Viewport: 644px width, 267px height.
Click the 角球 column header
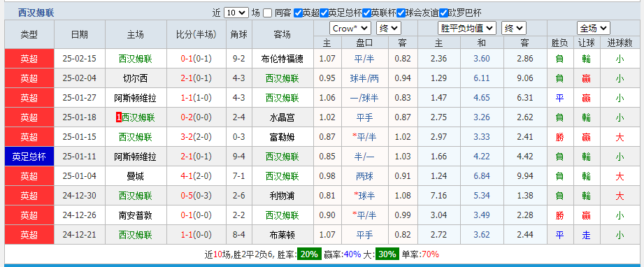tap(238, 34)
